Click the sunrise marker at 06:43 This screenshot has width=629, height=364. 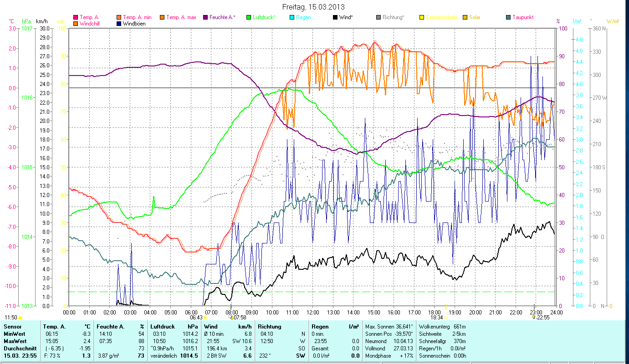pyautogui.click(x=205, y=318)
